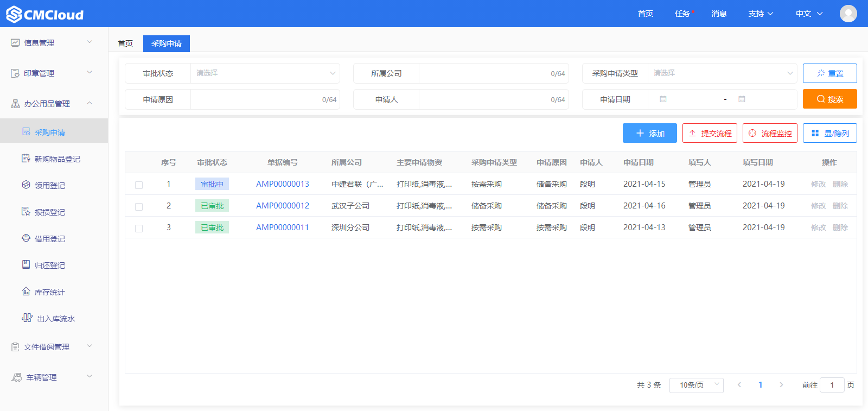
Task: Click the 流程监控 button
Action: click(x=770, y=133)
